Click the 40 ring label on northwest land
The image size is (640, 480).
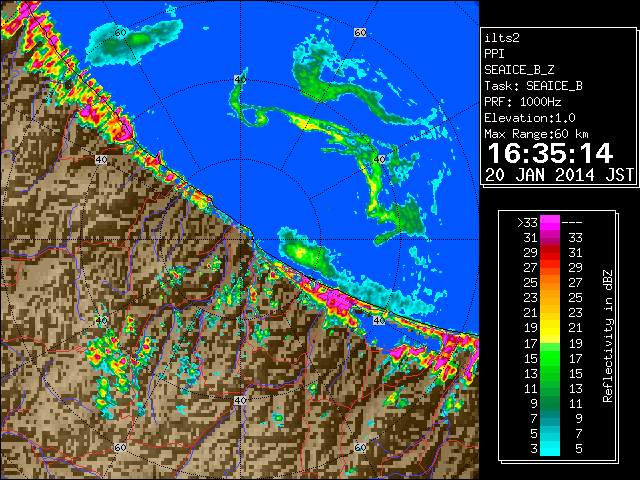pyautogui.click(x=101, y=160)
